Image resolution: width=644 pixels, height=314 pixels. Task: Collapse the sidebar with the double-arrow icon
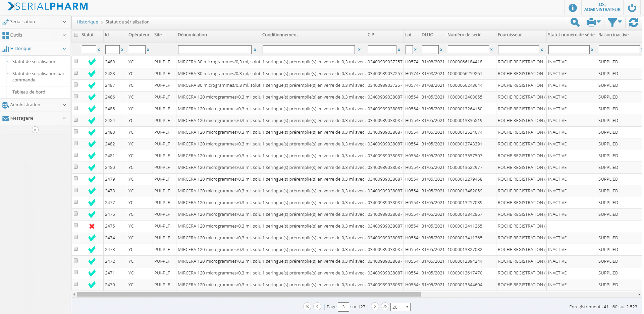(35, 130)
